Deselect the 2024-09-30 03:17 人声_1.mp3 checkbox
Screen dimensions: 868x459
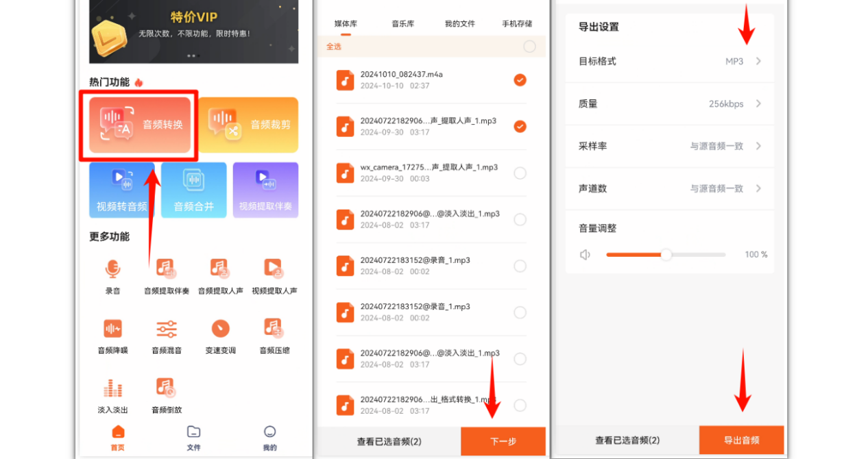520,126
